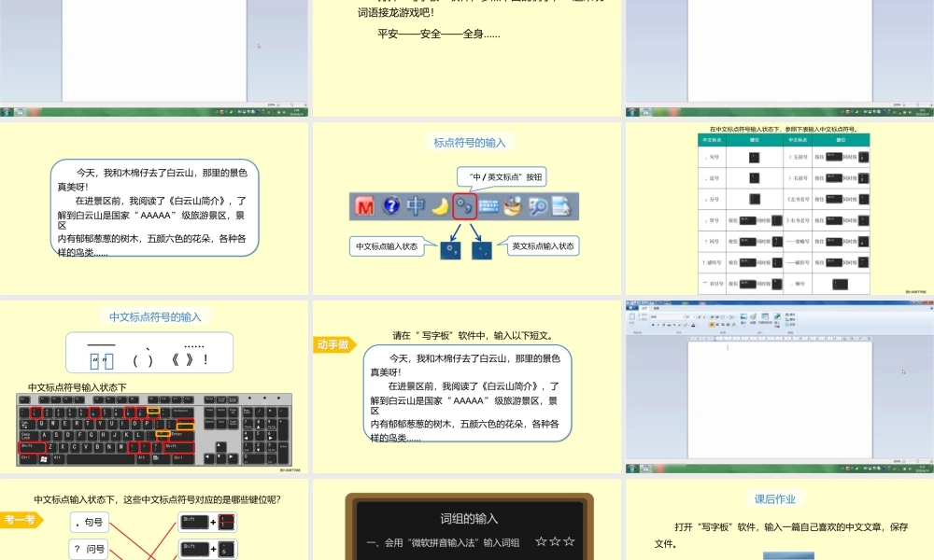Adjust the zoom slider at WordPad's bottom right

click(916, 459)
